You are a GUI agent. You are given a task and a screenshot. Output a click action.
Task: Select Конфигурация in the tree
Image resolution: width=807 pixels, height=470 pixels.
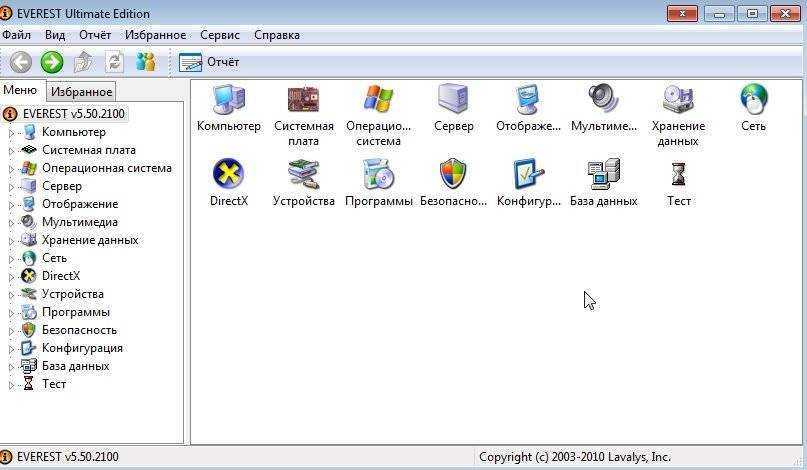pos(82,348)
